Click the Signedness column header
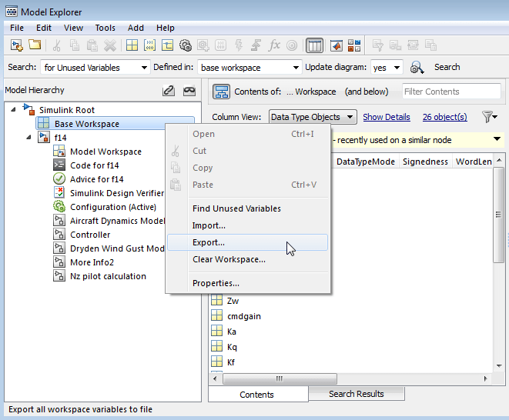509x420 pixels. pos(425,162)
